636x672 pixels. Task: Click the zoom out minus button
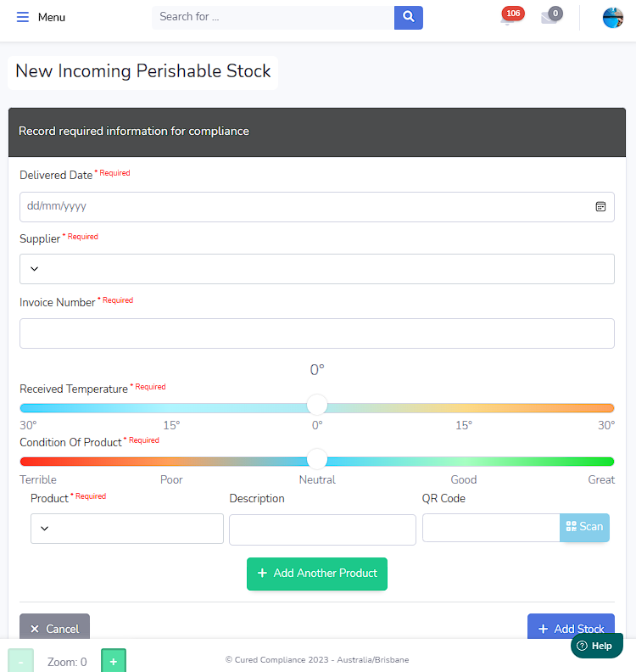(21, 661)
